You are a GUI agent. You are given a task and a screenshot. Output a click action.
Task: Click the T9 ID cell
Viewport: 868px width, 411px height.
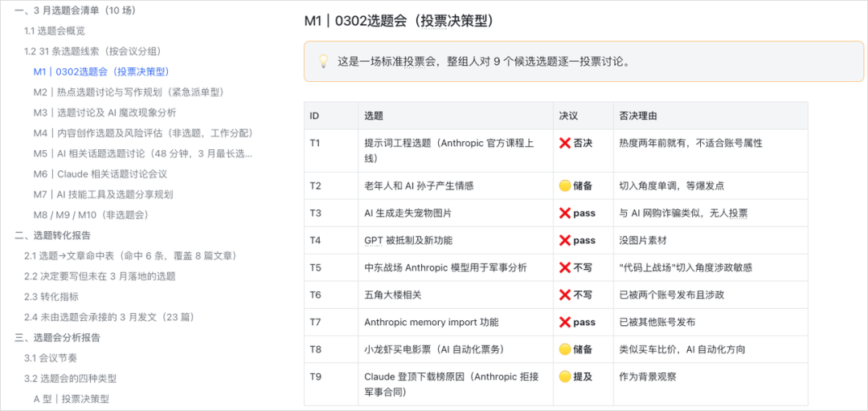[x=331, y=385]
